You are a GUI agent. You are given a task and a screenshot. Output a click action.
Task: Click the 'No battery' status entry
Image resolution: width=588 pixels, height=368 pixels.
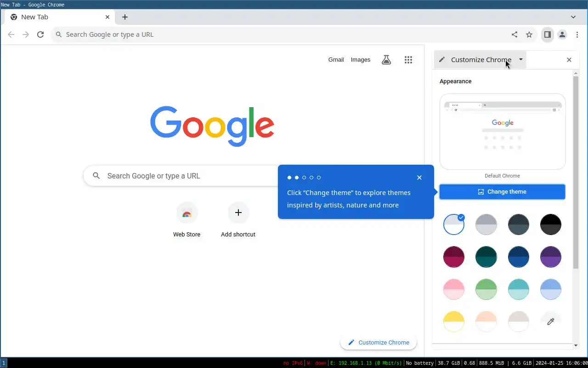(x=420, y=363)
